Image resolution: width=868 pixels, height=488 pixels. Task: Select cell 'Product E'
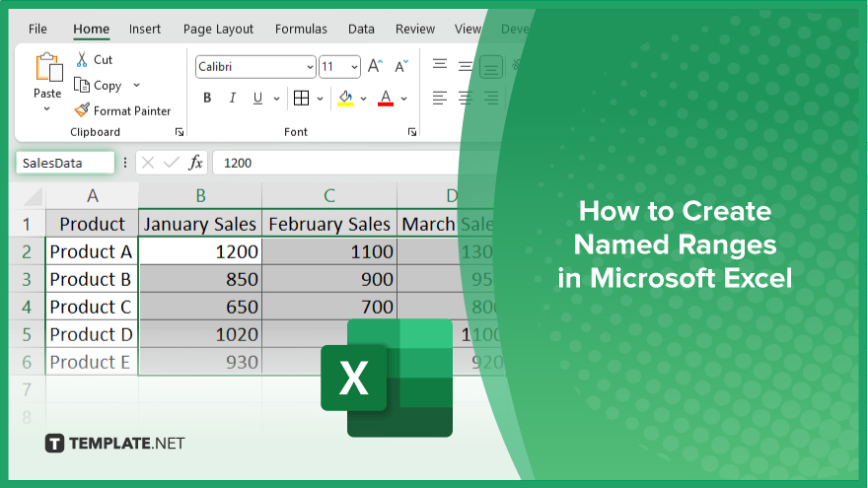click(x=92, y=363)
